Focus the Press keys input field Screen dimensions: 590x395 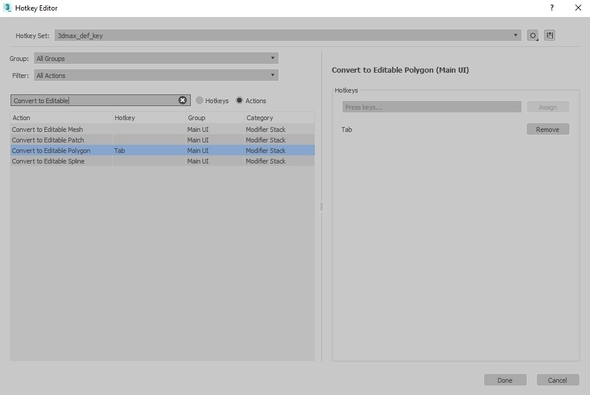[x=432, y=107]
